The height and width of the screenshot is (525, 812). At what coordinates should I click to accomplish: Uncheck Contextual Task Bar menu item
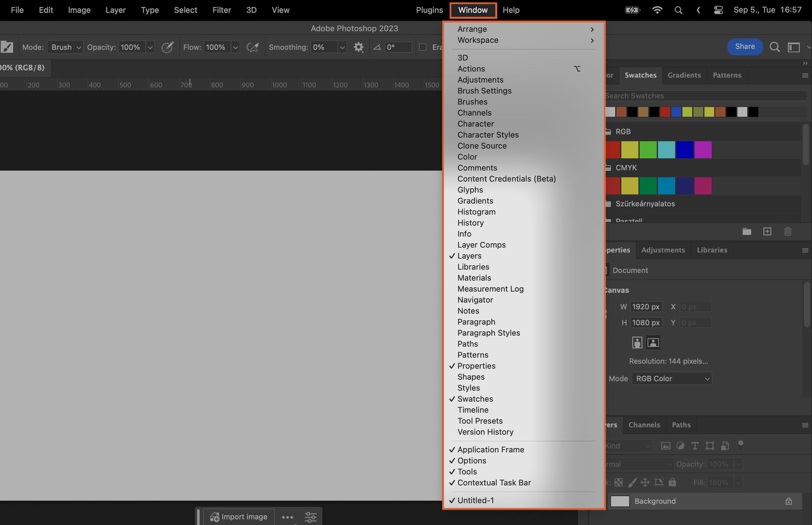tap(494, 483)
